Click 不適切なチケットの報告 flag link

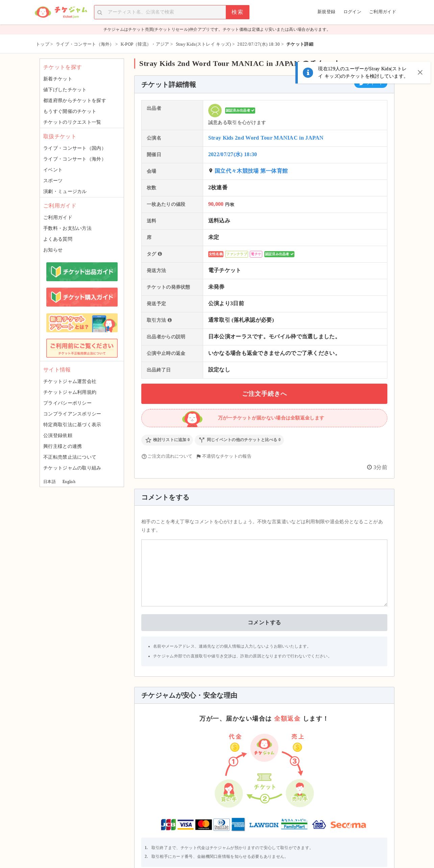(224, 456)
